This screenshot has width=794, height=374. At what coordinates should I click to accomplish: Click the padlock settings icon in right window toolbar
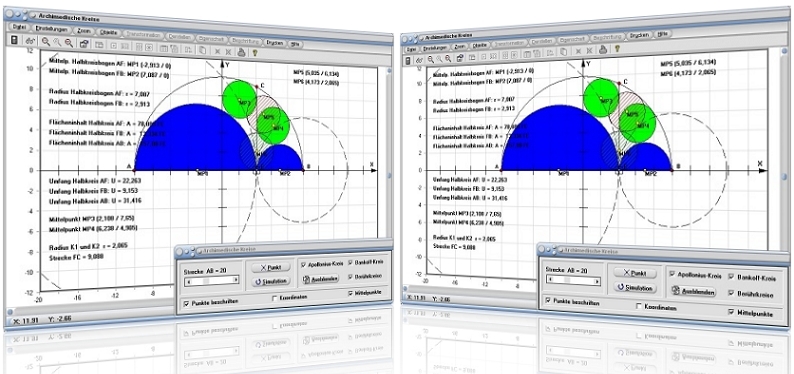pos(460,58)
